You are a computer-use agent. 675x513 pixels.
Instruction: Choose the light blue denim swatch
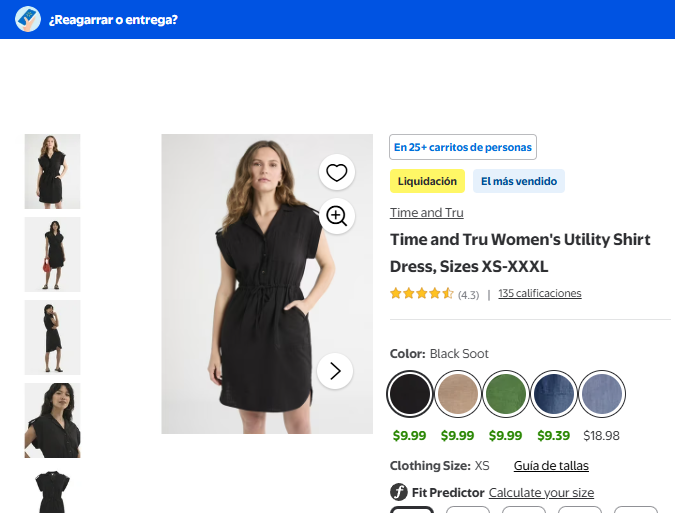[601, 394]
